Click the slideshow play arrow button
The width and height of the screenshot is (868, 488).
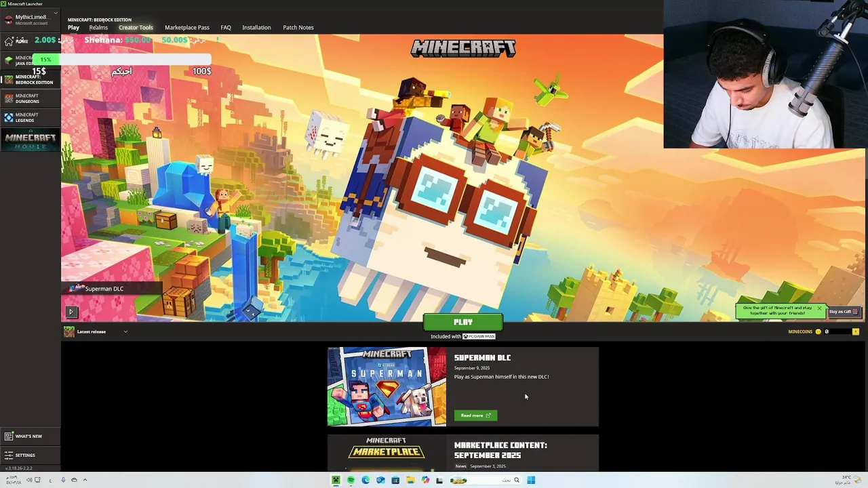coord(71,312)
